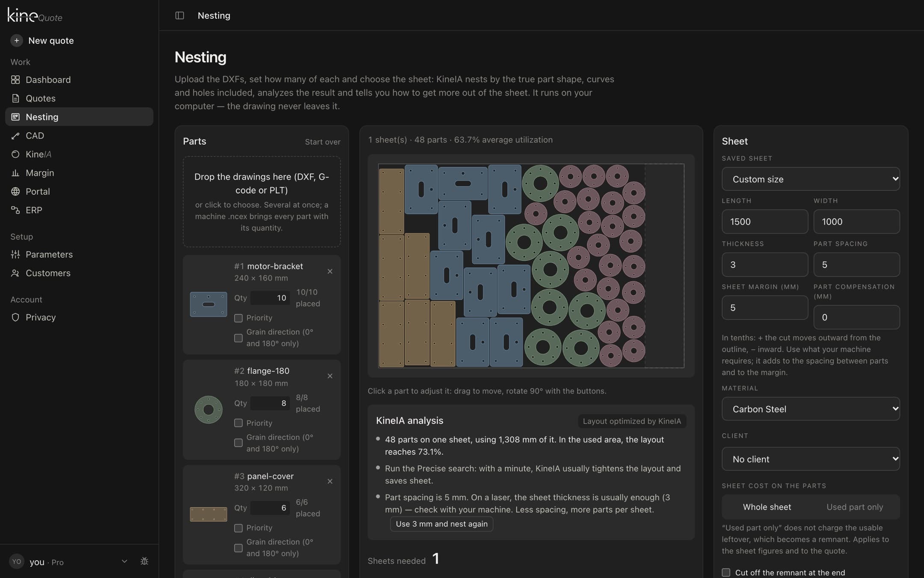
Task: Open the Material Carbon Steel dropdown
Action: (811, 409)
